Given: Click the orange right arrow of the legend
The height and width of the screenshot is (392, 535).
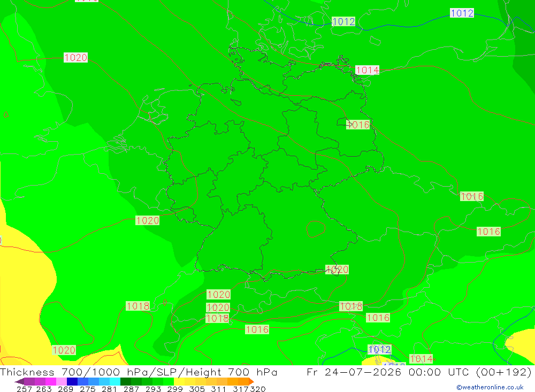Looking at the screenshot, I should click(251, 381).
